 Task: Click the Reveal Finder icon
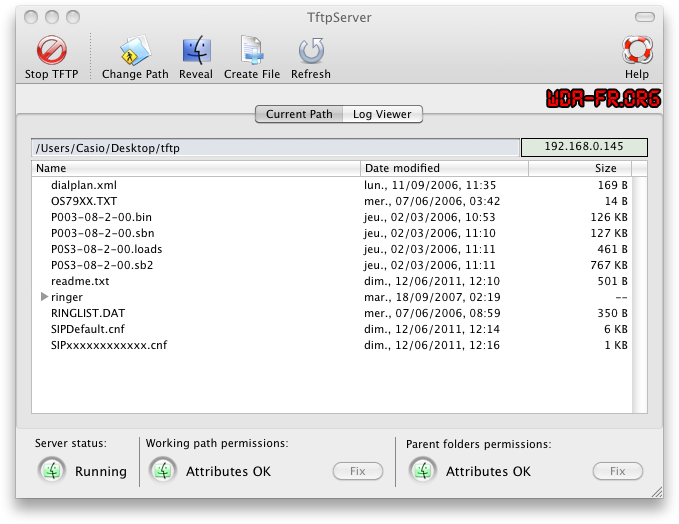(196, 51)
